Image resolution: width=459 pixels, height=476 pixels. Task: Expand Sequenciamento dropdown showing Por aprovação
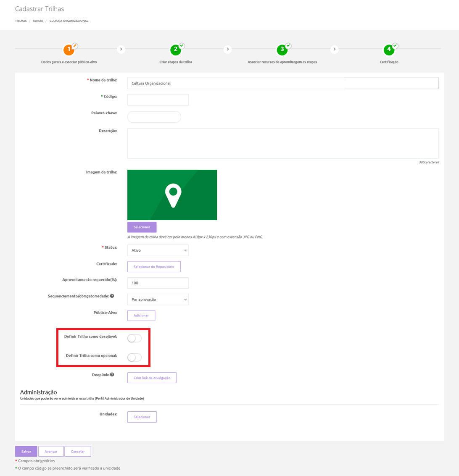point(158,300)
